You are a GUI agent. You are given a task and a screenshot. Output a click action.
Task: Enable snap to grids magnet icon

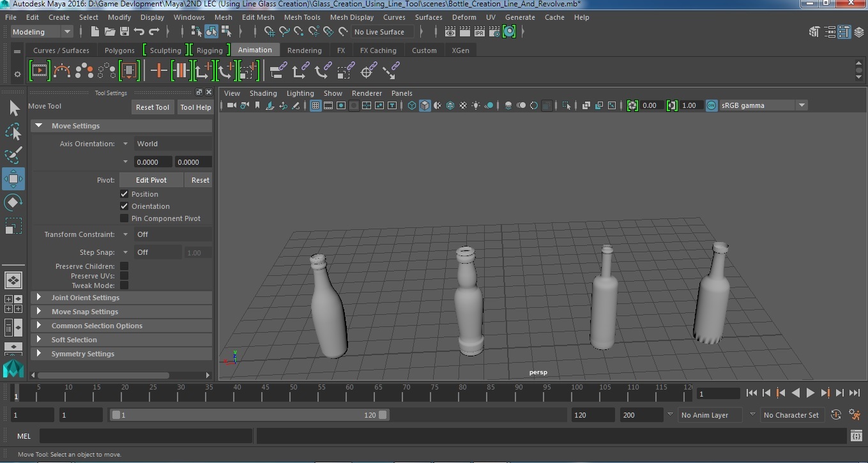pos(270,31)
